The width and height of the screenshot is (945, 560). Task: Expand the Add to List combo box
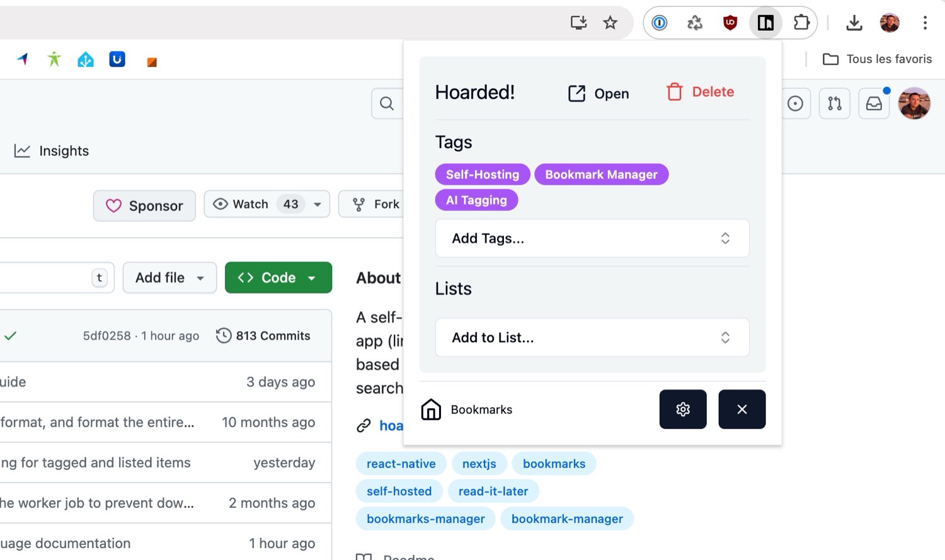coord(592,338)
